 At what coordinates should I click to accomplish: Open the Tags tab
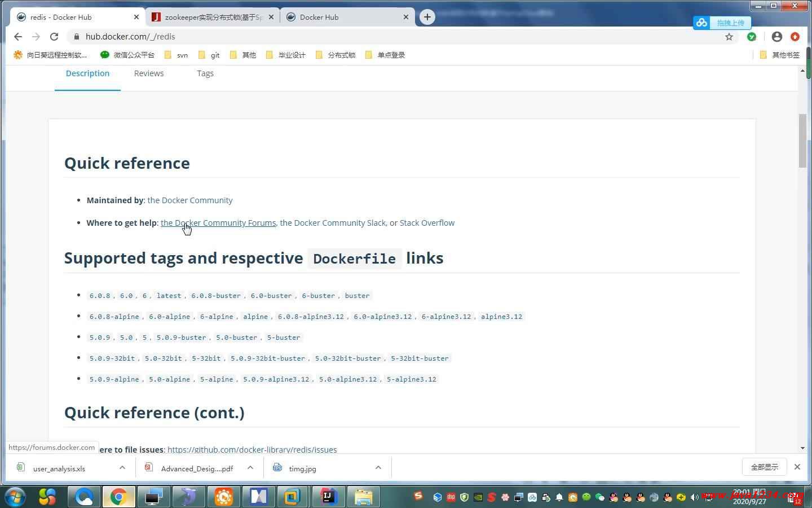(x=205, y=73)
